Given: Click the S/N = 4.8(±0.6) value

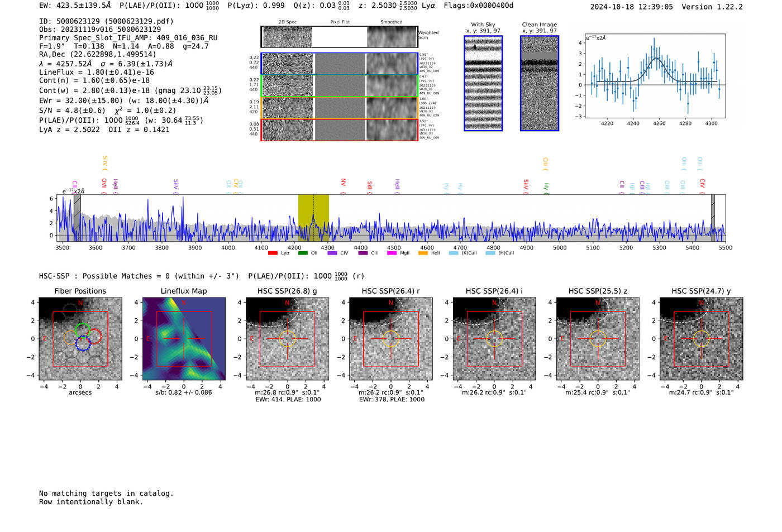Looking at the screenshot, I should click(72, 110).
